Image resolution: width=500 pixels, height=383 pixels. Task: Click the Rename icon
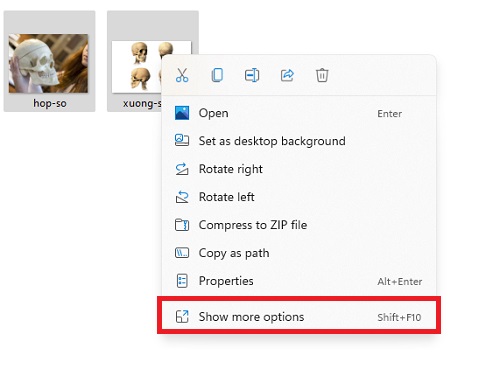click(x=252, y=75)
